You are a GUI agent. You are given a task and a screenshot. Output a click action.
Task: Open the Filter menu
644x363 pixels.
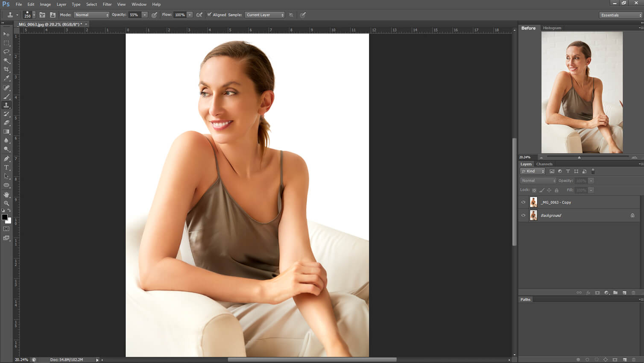(107, 4)
